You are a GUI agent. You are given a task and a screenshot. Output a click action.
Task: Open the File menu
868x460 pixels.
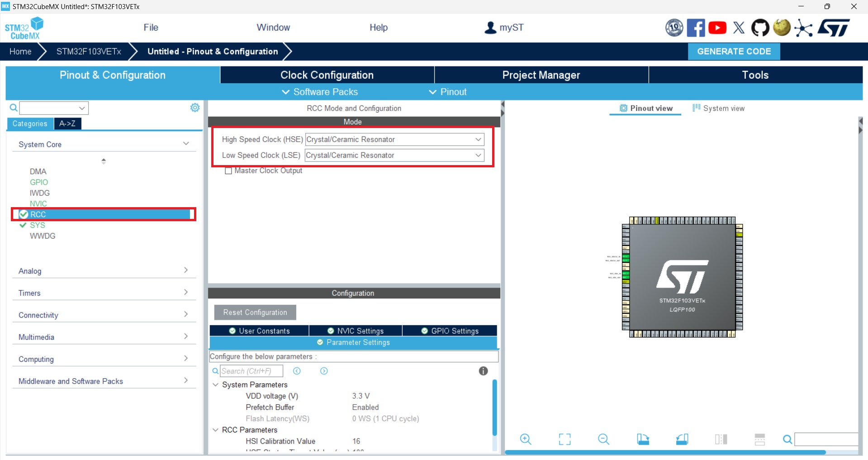tap(151, 28)
